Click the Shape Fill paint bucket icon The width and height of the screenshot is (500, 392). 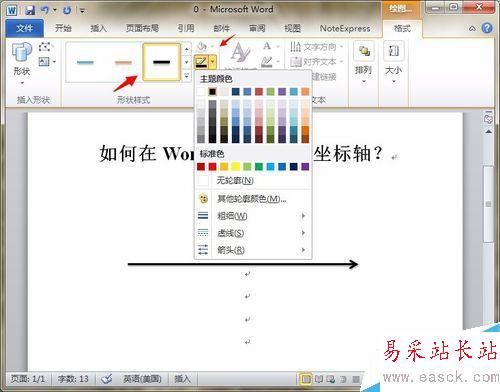(x=202, y=47)
